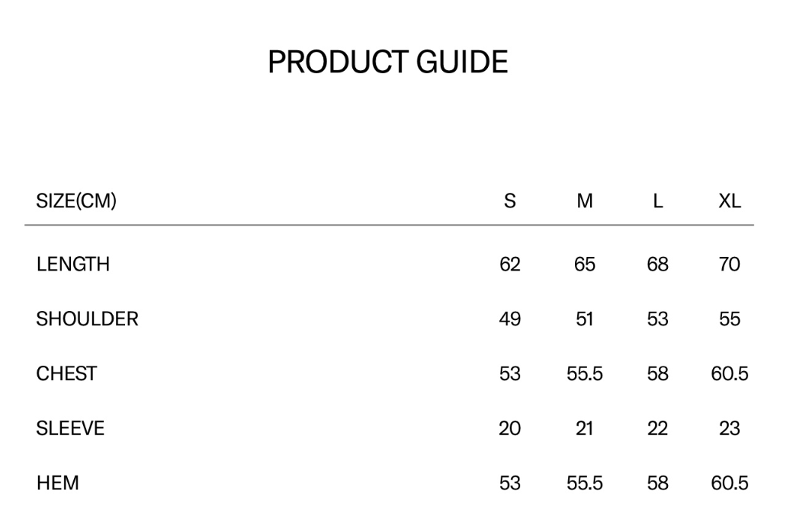Select the SLEEVE row label

[x=70, y=428]
